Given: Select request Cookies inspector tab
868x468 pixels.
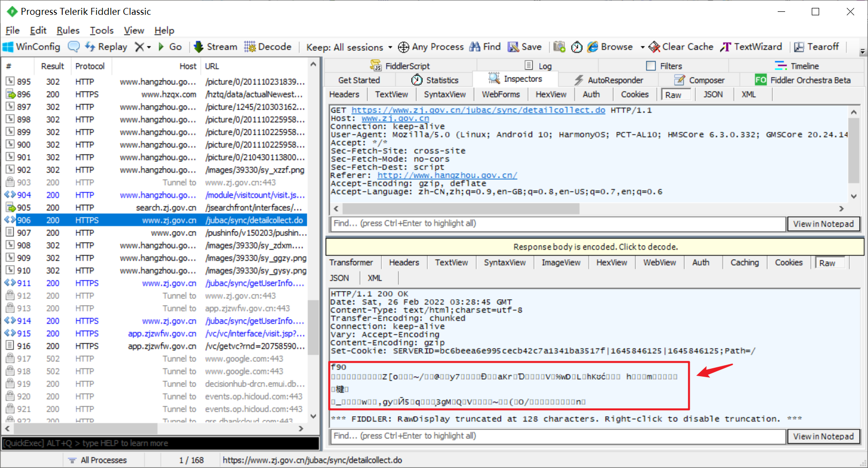Looking at the screenshot, I should tap(635, 94).
